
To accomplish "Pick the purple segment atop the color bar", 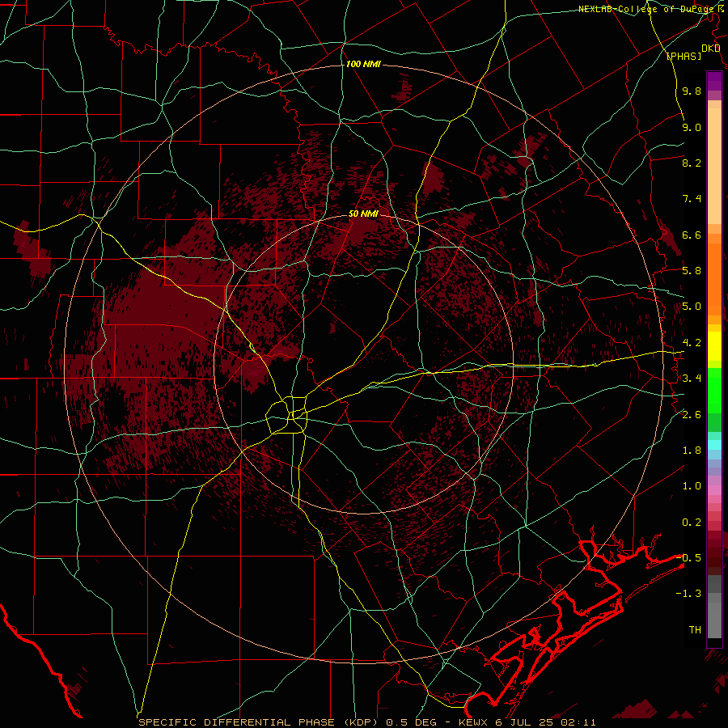I will tap(714, 81).
